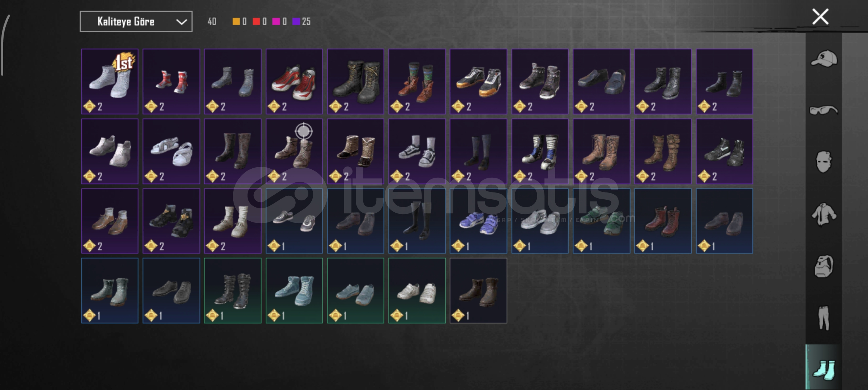Pick the red and white sneakers
The height and width of the screenshot is (390, 868).
294,82
